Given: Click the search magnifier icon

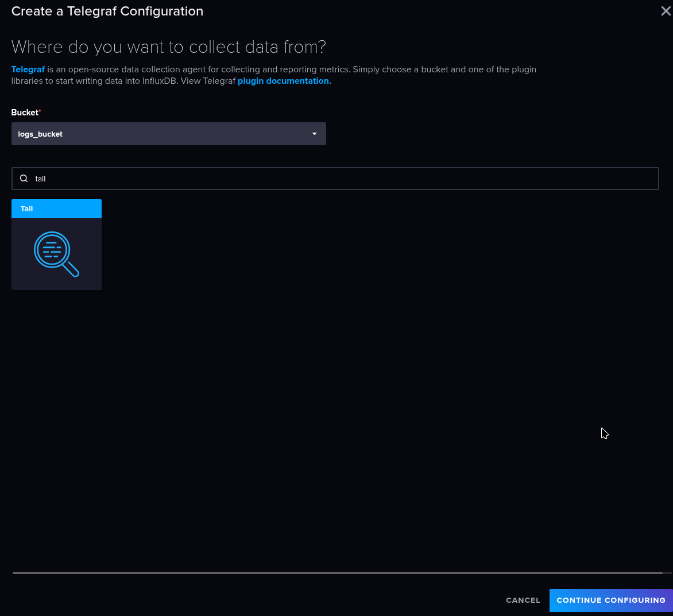Looking at the screenshot, I should pyautogui.click(x=24, y=179).
